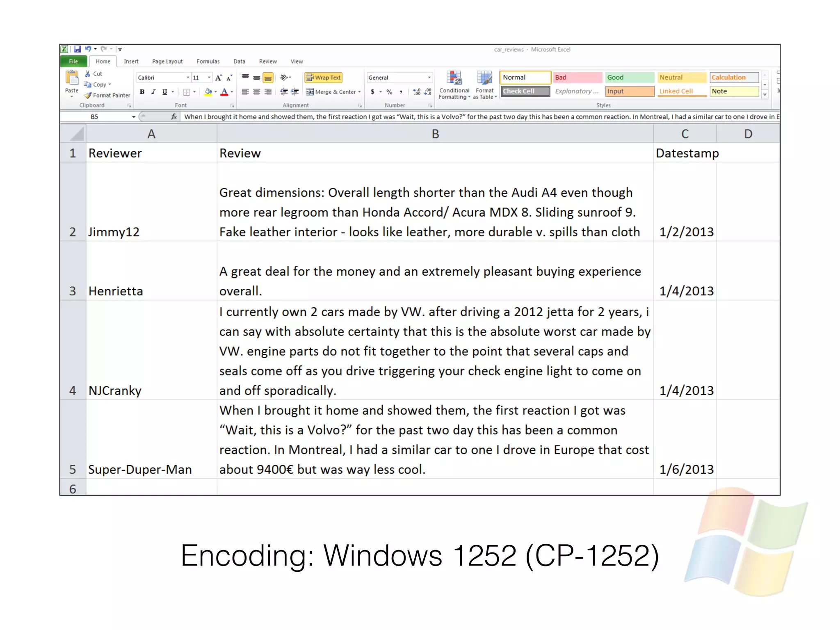840x630 pixels.
Task: Open the font size 11 dropdown
Action: pyautogui.click(x=209, y=78)
